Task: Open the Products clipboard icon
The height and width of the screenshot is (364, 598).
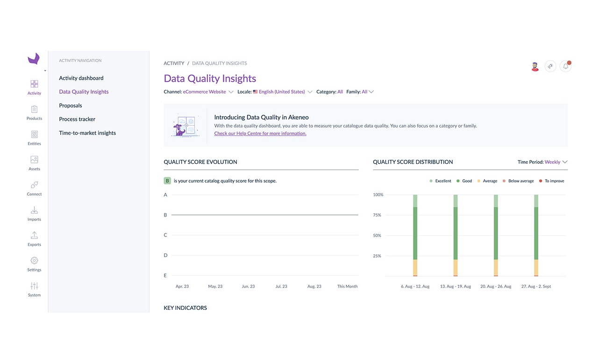Action: tap(34, 109)
